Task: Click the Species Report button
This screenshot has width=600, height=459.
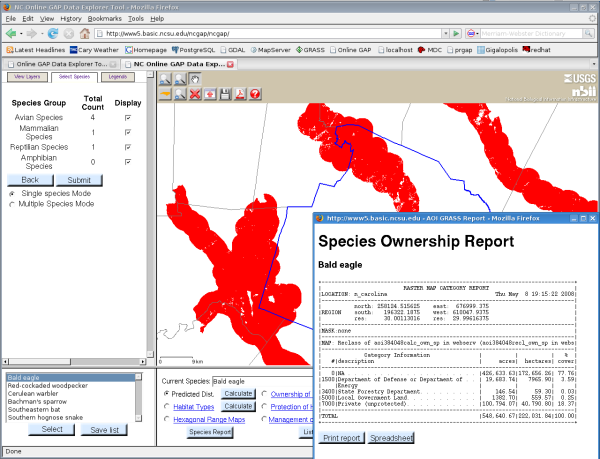Action: 210,432
